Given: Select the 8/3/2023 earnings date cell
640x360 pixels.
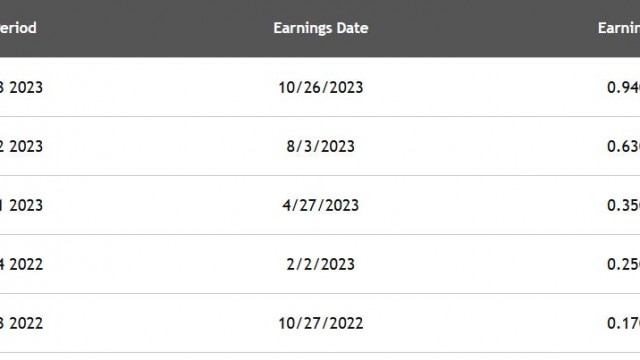Looking at the screenshot, I should (x=321, y=146).
